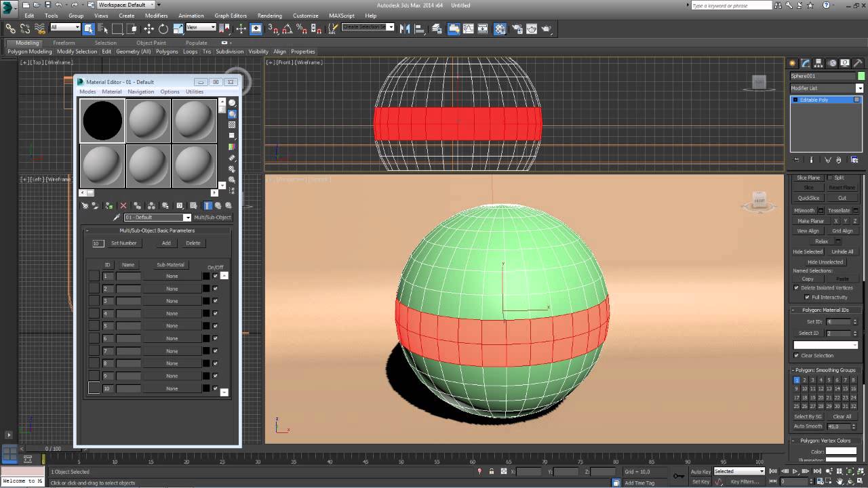Open the Create command panel tab
Image resolution: width=868 pixels, height=488 pixels.
click(793, 63)
